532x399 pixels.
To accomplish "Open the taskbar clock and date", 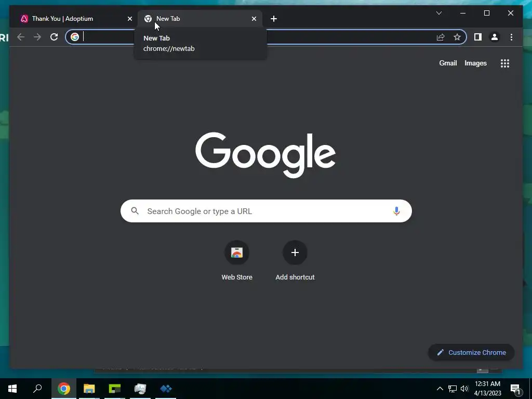I will click(x=487, y=389).
